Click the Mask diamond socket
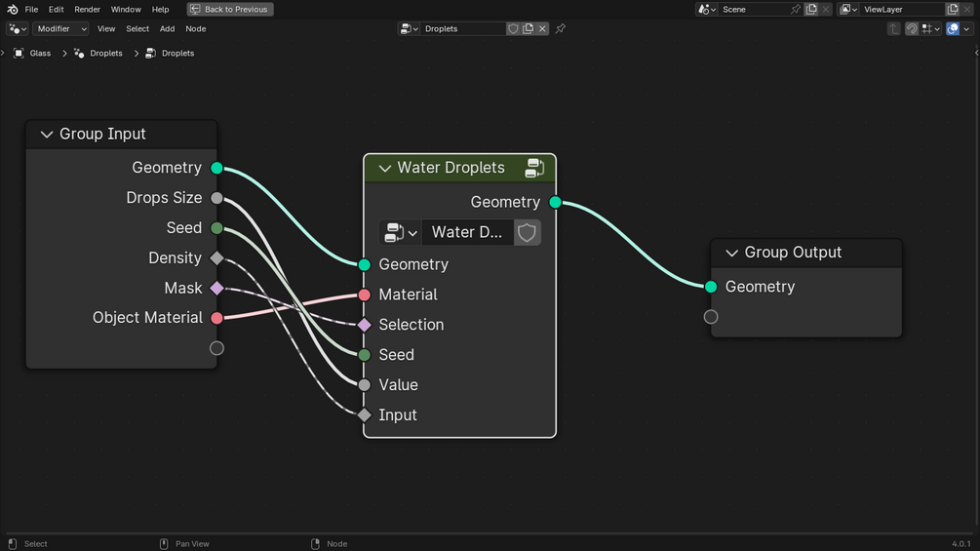 click(x=216, y=288)
